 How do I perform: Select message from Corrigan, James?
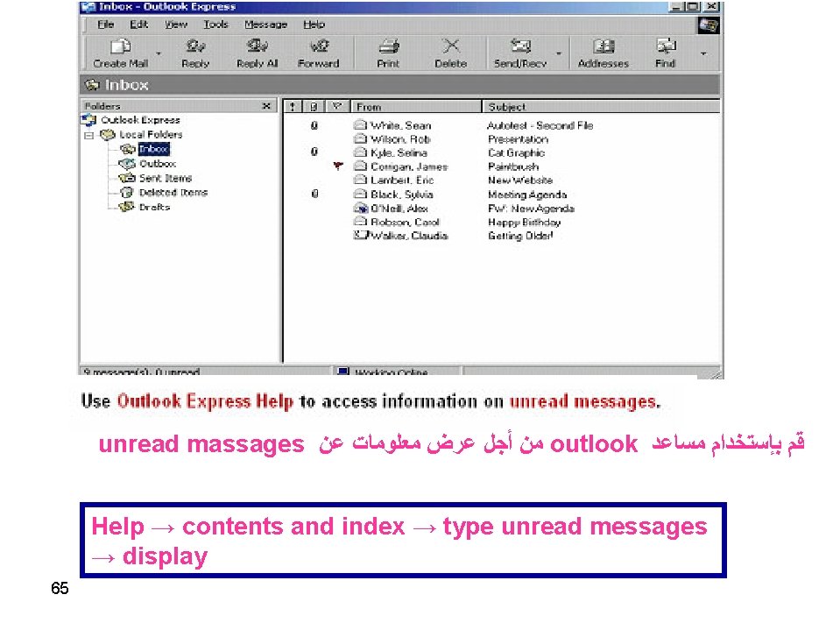pyautogui.click(x=409, y=166)
